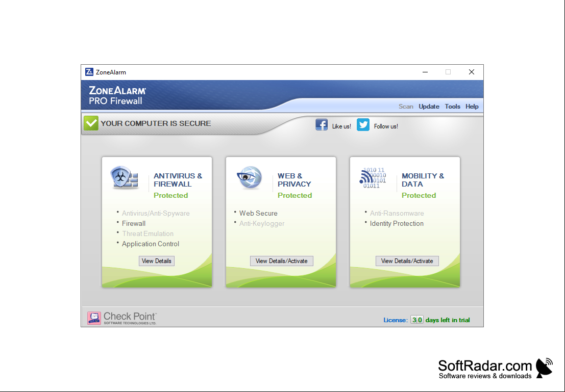Click the Check Point logo icon
565x392 pixels.
tap(94, 318)
